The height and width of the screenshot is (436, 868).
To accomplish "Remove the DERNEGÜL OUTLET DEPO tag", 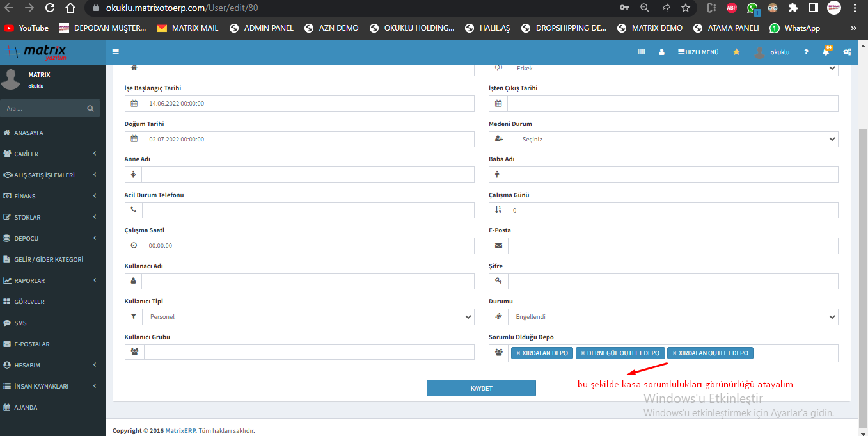I will pos(583,353).
